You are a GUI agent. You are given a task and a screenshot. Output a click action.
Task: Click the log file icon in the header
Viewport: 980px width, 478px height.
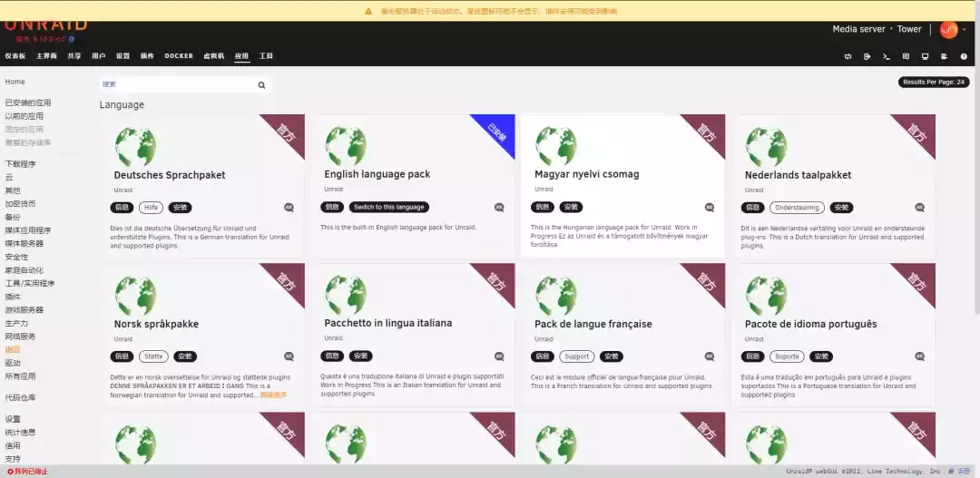pos(945,56)
